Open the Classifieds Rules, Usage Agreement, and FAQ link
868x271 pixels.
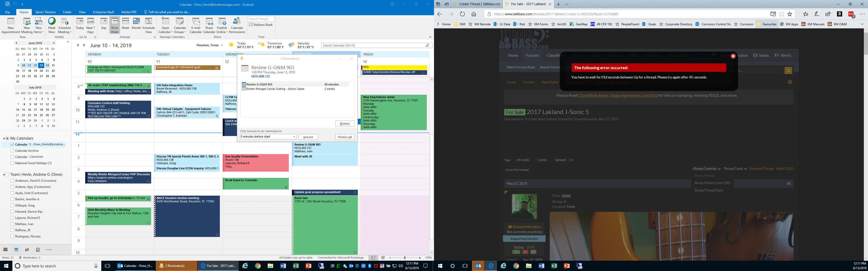pyautogui.click(x=618, y=95)
